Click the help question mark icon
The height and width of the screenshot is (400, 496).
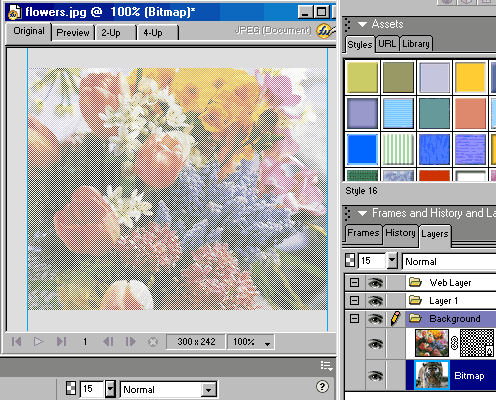[x=322, y=387]
